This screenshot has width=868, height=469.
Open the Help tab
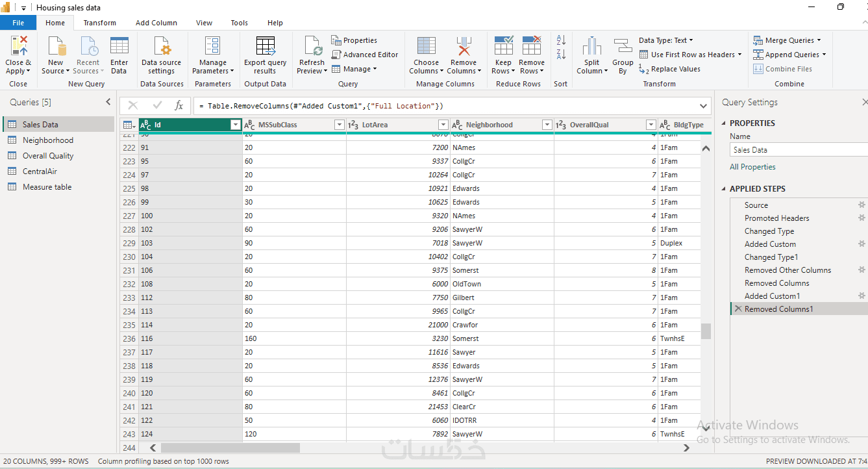275,23
